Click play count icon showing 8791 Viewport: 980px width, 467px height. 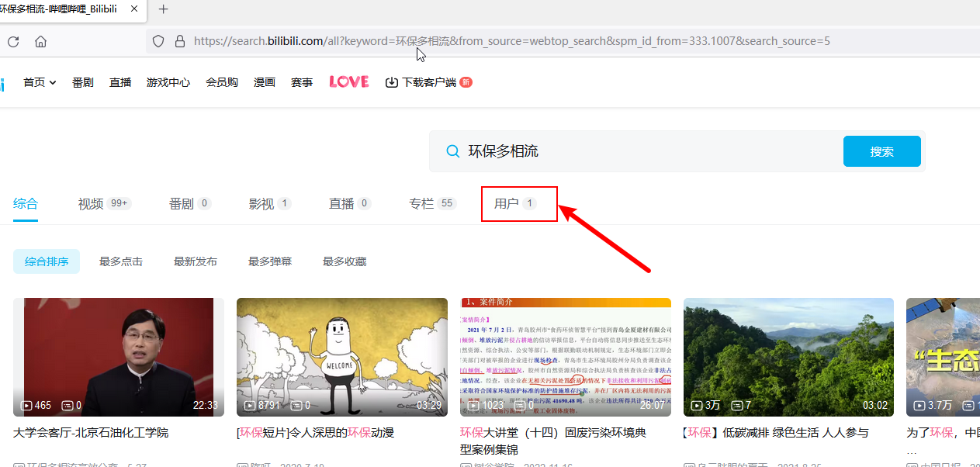tap(251, 406)
